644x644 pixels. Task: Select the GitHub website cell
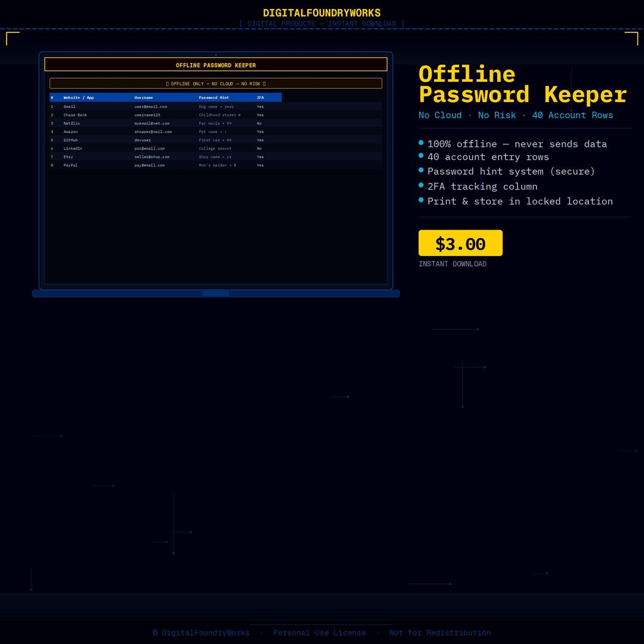[70, 140]
